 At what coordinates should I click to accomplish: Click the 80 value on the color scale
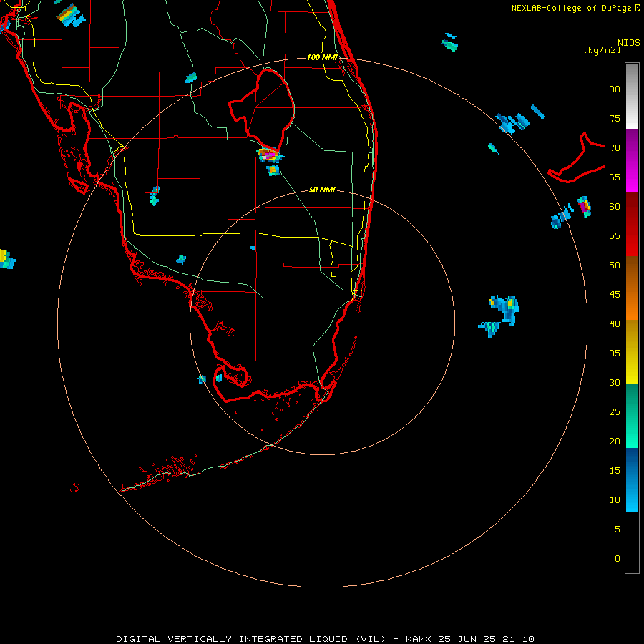click(x=615, y=89)
